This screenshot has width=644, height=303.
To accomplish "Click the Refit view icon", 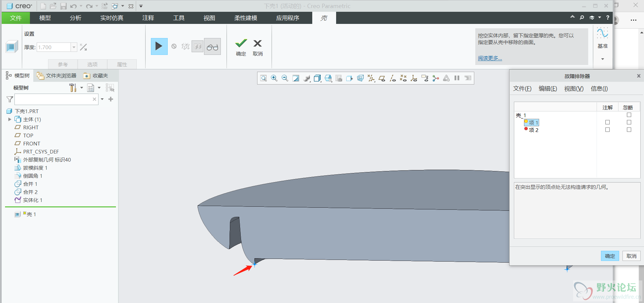I will click(x=264, y=78).
